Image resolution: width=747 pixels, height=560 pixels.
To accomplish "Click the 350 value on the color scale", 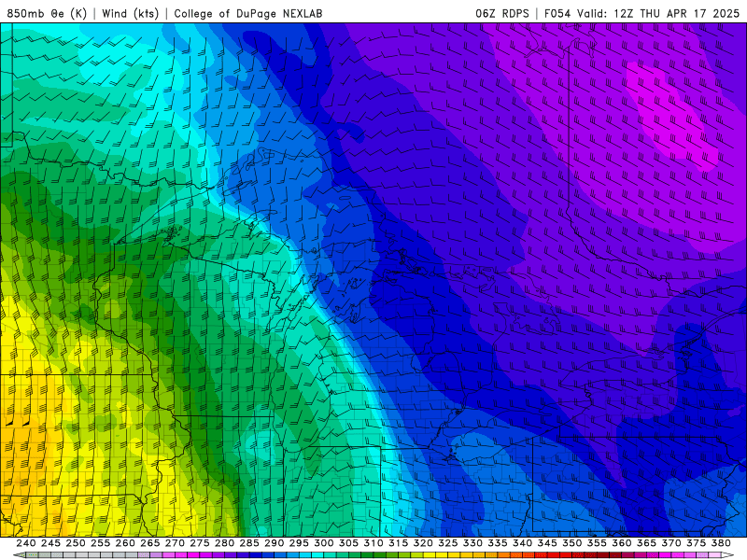I will (x=572, y=543).
